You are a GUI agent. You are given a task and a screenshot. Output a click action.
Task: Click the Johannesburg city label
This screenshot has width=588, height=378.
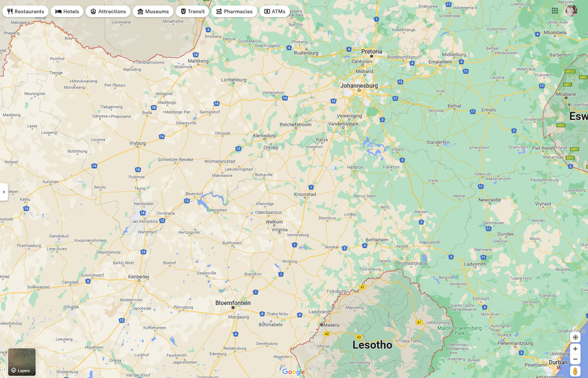(x=359, y=85)
